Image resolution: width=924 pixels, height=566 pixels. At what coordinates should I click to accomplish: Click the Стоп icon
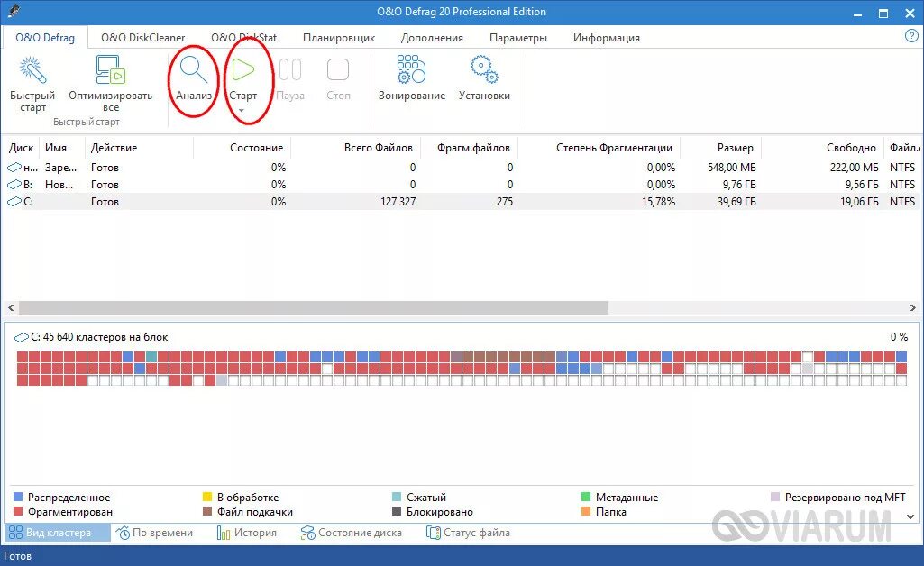(x=338, y=69)
